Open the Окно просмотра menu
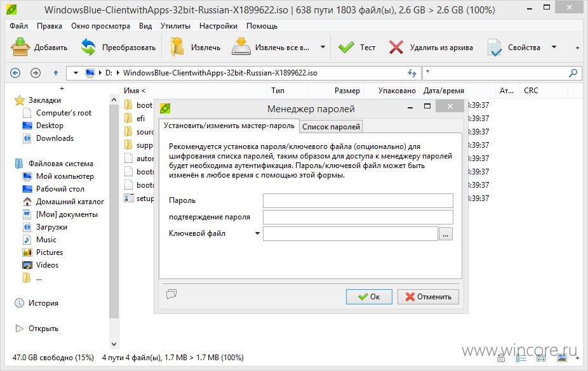Image resolution: width=588 pixels, height=371 pixels. point(100,26)
